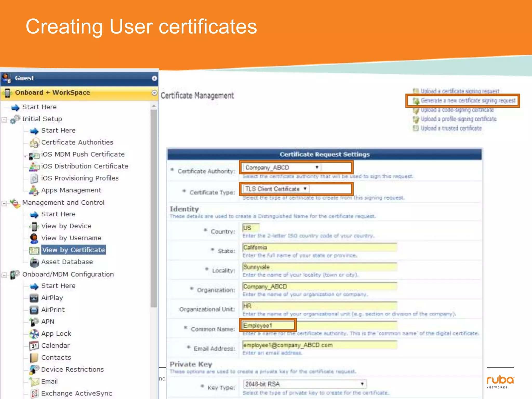
Task: Open Apps Management tree item
Action: pyautogui.click(x=71, y=190)
